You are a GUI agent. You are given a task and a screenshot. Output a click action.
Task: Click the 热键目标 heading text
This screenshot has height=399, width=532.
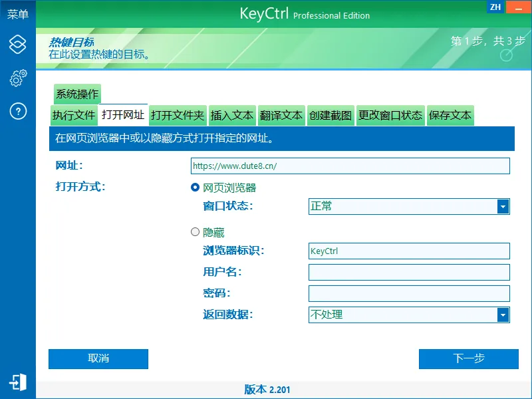[71, 42]
